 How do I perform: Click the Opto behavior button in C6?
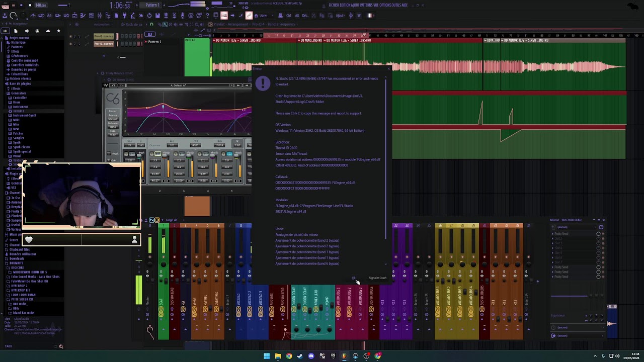[113, 127]
